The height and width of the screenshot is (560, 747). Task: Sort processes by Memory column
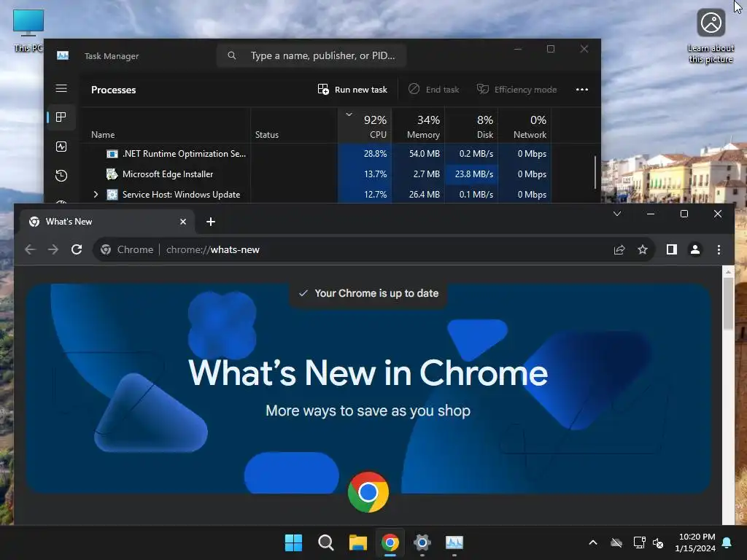coord(419,125)
